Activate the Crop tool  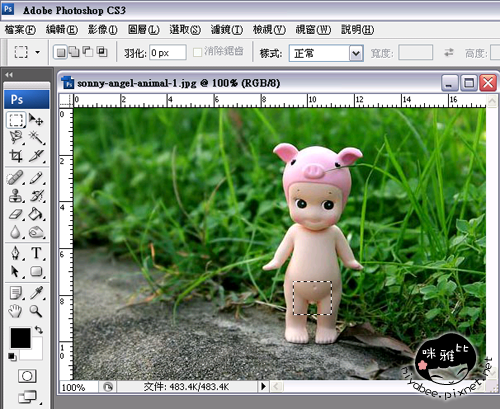pyautogui.click(x=16, y=155)
